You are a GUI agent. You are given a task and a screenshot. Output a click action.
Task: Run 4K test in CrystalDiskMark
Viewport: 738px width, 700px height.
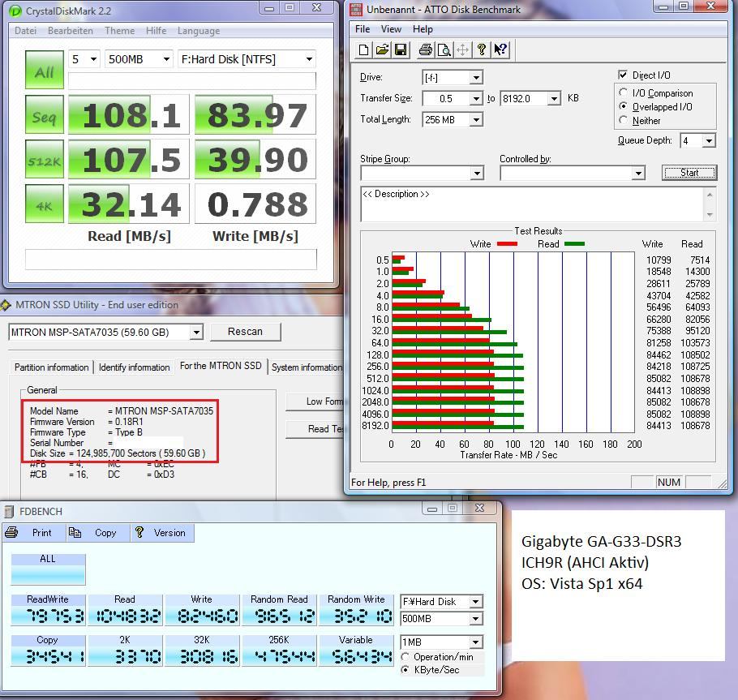point(45,204)
